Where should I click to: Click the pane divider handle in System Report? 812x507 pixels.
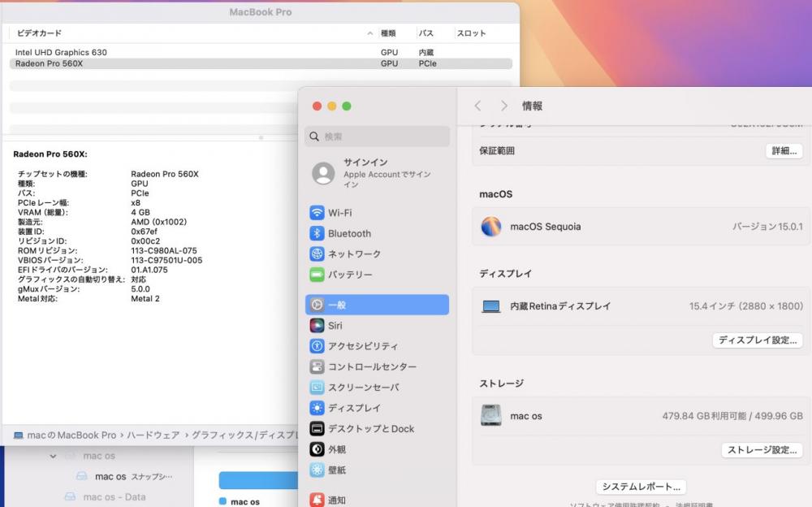click(261, 138)
